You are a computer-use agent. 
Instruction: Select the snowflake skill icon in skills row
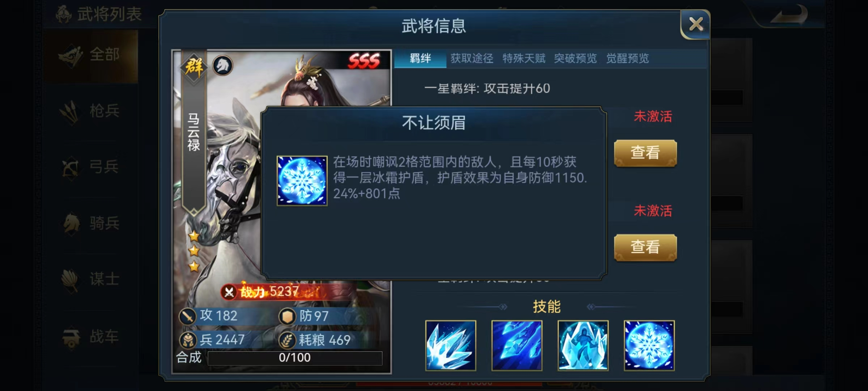pos(649,346)
